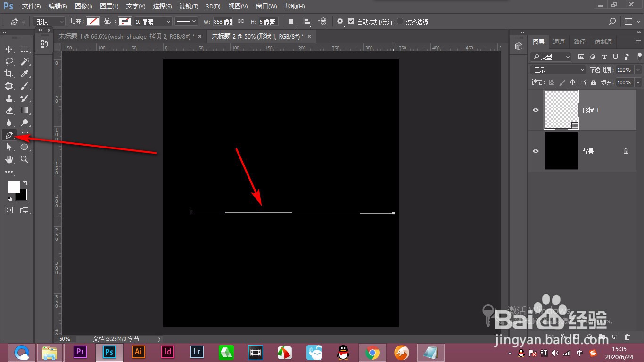Open the Edit Toolbar three-dots button
Screen dimensions: 644x362
[x=9, y=172]
